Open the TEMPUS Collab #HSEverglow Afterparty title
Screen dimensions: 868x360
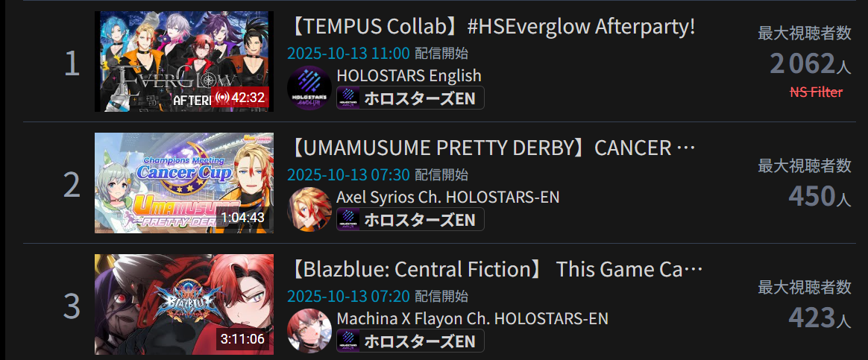492,27
